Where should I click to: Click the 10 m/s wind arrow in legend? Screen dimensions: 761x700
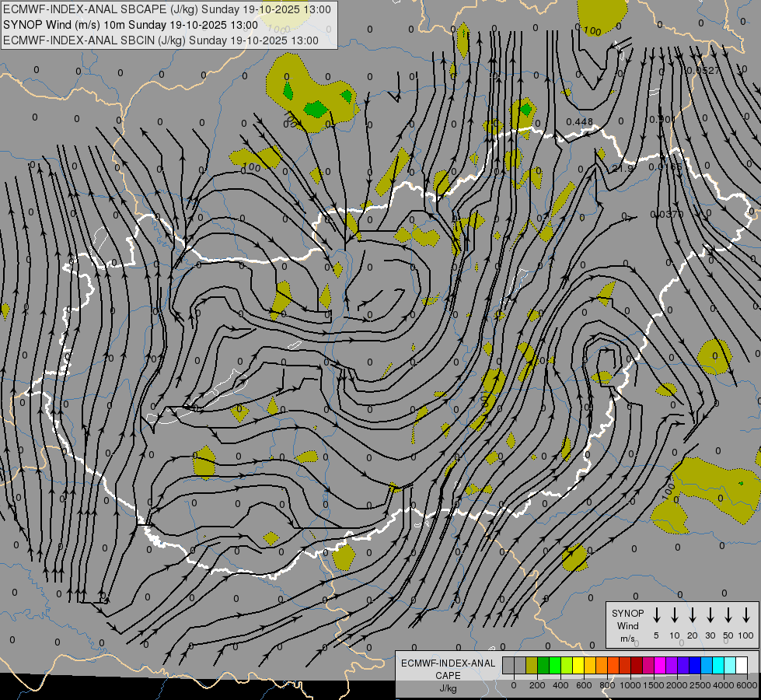pyautogui.click(x=675, y=615)
